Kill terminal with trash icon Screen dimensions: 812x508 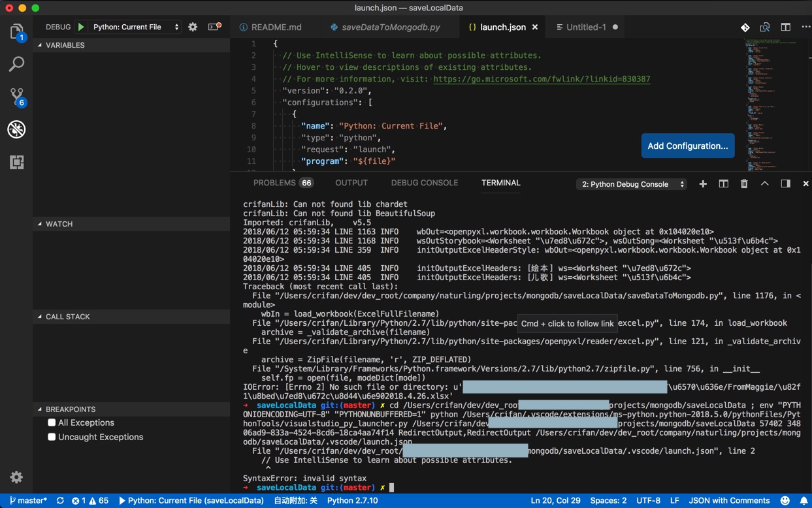(744, 183)
